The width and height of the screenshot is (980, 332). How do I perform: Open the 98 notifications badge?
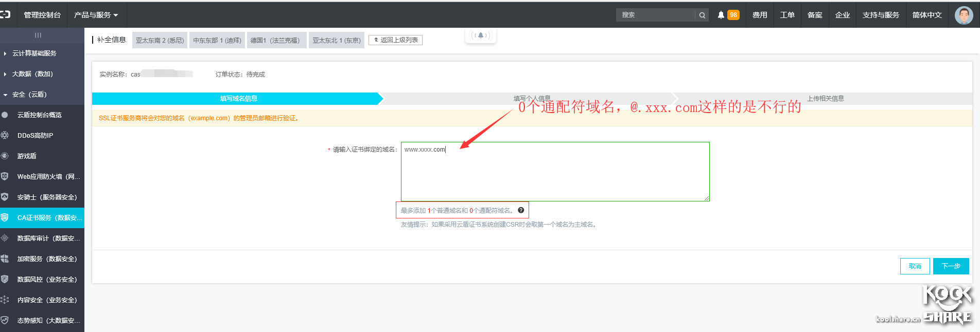tap(733, 15)
